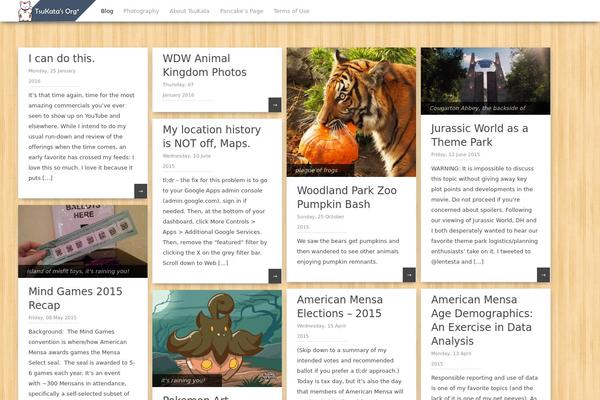Open arrow button on WDW Animal Kingdom Photos card
Image resolution: width=600 pixels, height=400 pixels.
275,105
